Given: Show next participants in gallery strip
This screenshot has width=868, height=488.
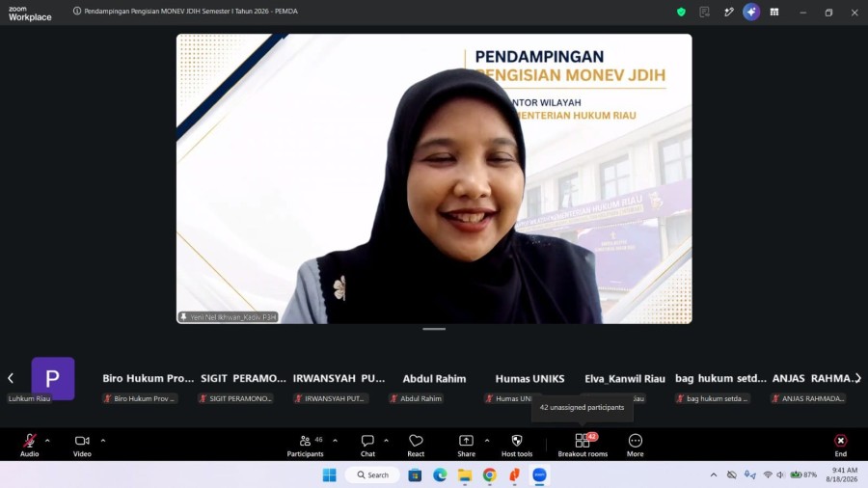Looking at the screenshot, I should pyautogui.click(x=858, y=378).
